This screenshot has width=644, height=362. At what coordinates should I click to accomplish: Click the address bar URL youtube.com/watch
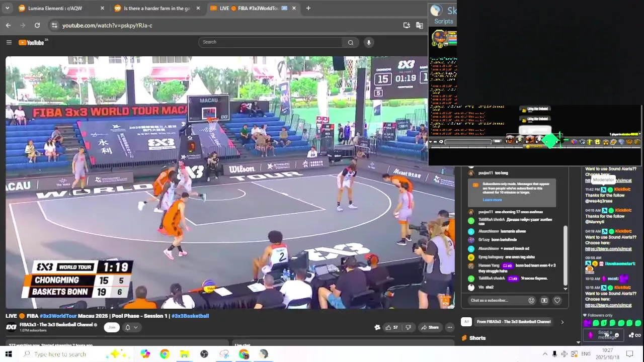coord(107,25)
